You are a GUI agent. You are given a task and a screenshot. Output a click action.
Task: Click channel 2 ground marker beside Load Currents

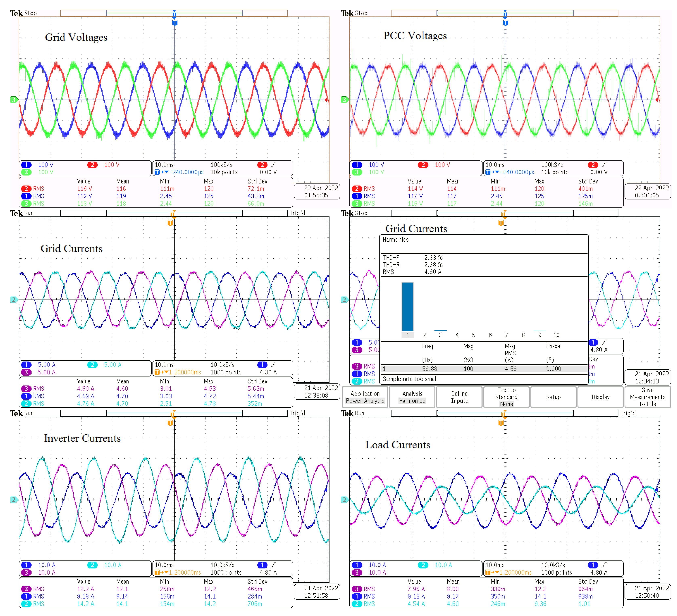pos(344,500)
